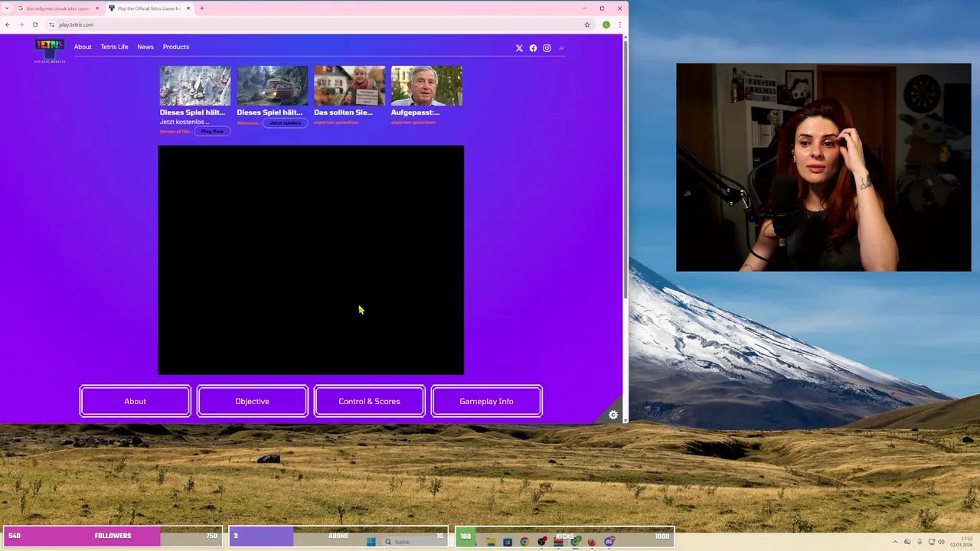980x551 pixels.
Task: Click the About button below the game
Action: (x=135, y=401)
